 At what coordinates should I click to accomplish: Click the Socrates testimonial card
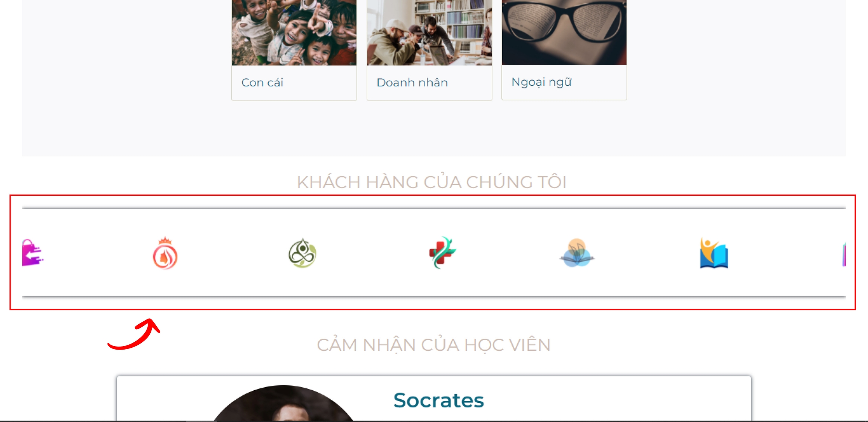pos(434,399)
